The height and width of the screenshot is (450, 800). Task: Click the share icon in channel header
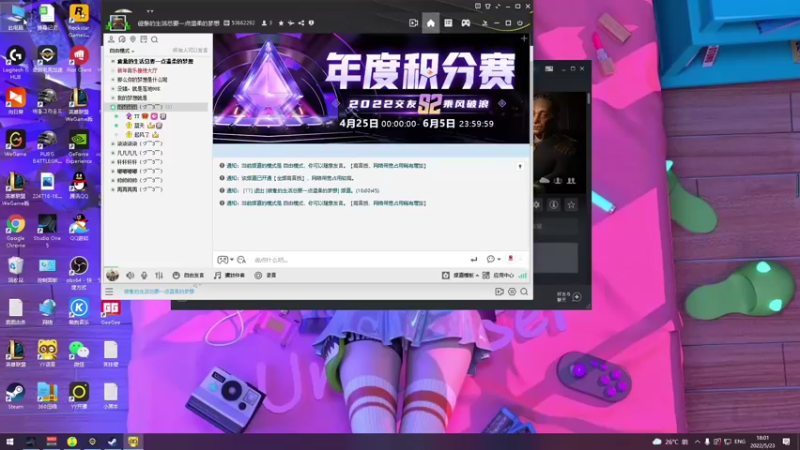[x=301, y=23]
